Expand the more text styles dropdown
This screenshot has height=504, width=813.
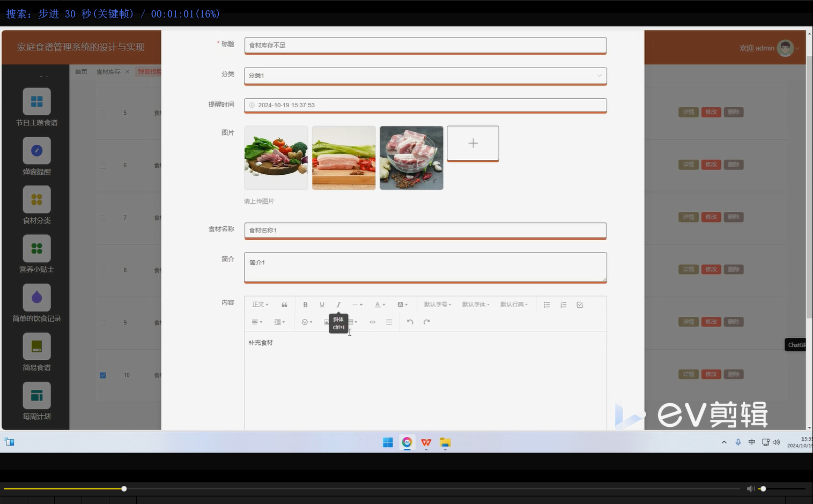[357, 305]
